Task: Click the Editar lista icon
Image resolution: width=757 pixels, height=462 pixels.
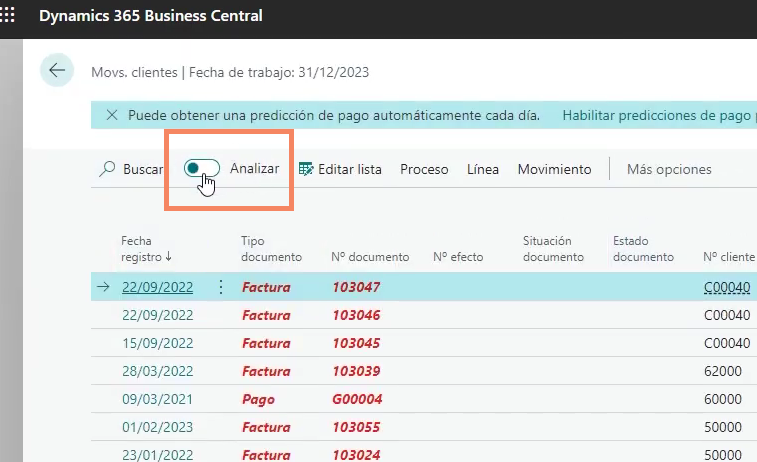Action: coord(306,169)
